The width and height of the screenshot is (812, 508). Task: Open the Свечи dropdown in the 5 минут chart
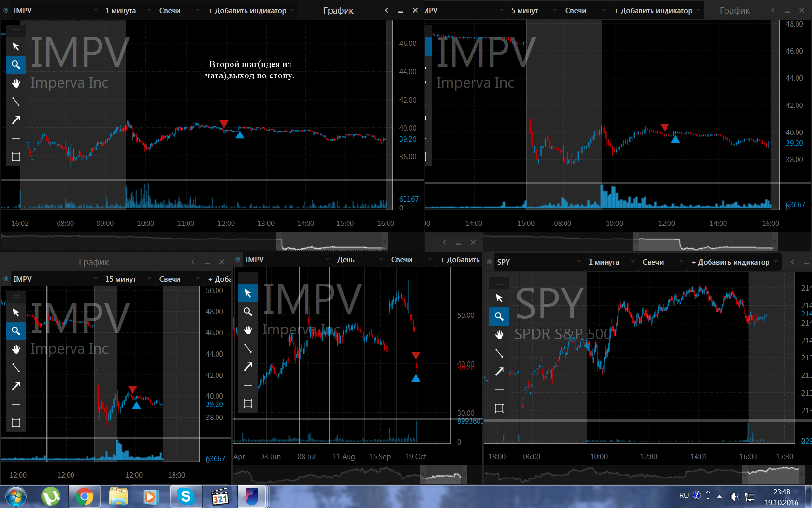[585, 10]
